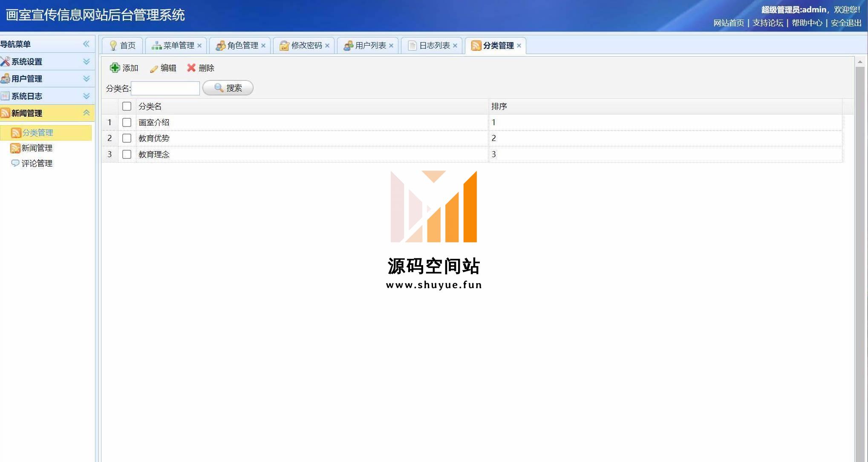Close the 菜单管理 tab
The height and width of the screenshot is (462, 868).
(x=199, y=46)
